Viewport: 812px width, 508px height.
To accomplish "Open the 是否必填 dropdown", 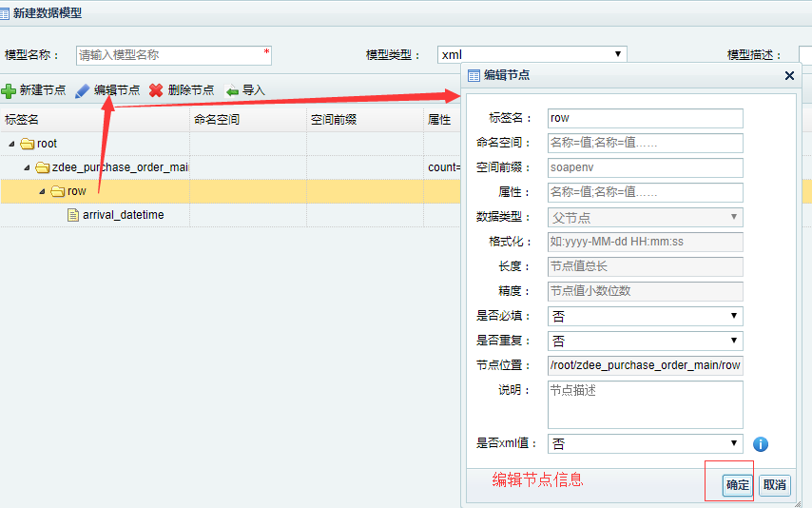I will pyautogui.click(x=645, y=316).
